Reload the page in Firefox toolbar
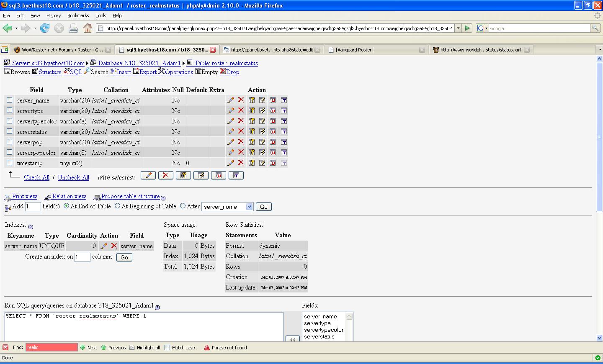The width and height of the screenshot is (603, 364). click(x=45, y=28)
